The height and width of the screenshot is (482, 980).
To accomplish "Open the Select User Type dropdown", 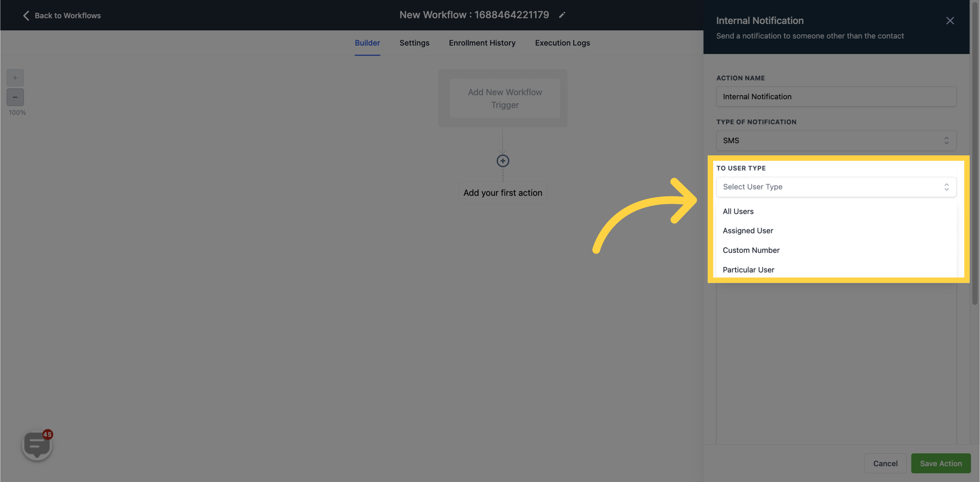I will coord(836,187).
